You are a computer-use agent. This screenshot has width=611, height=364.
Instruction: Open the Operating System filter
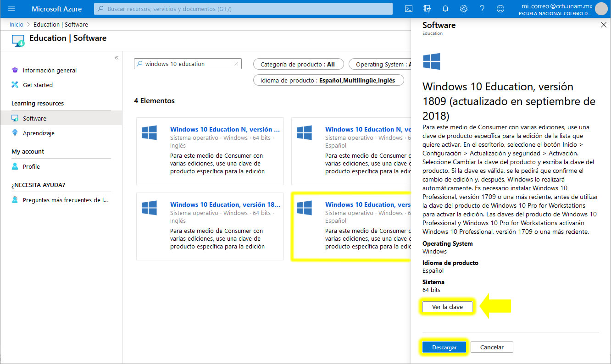380,64
